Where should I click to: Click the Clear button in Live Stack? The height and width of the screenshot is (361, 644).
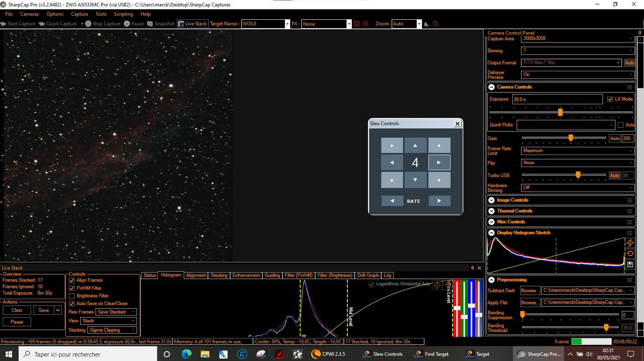[17, 310]
